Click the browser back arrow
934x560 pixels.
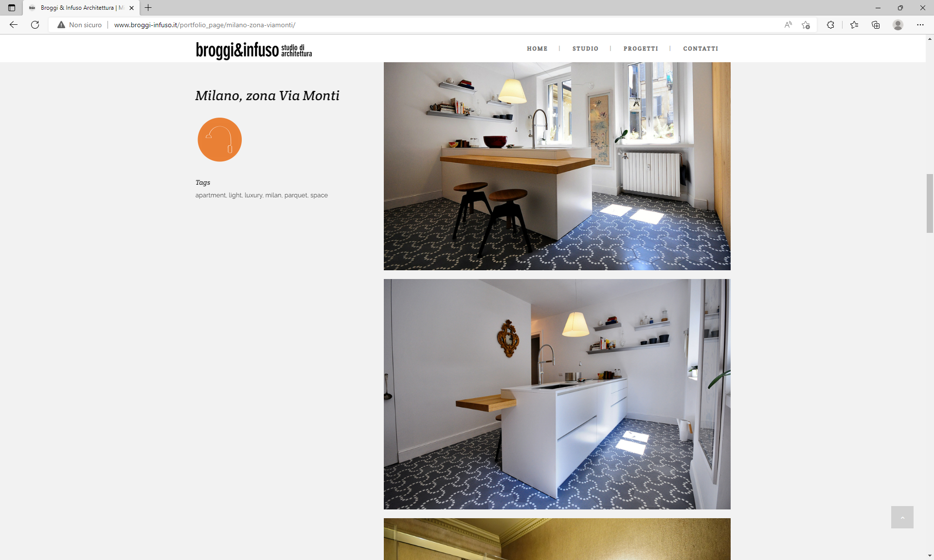[x=14, y=25]
